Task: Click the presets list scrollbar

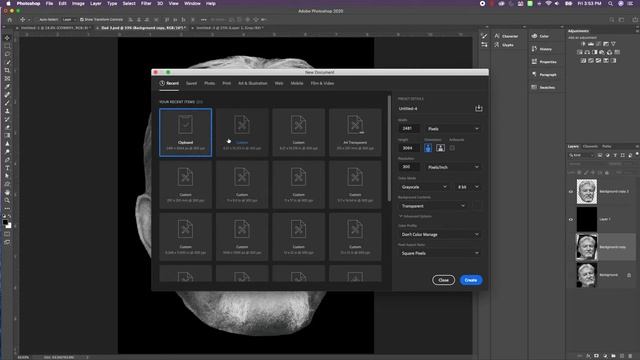Action: 389,148
